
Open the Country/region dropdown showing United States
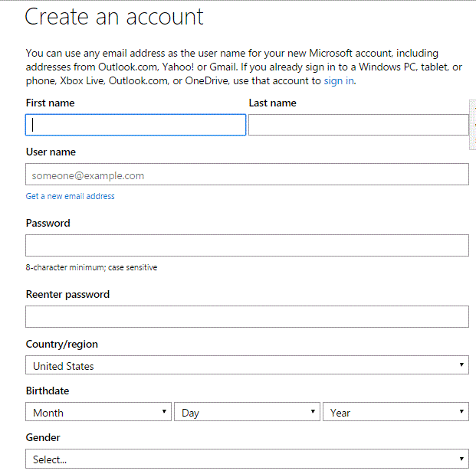(247, 365)
